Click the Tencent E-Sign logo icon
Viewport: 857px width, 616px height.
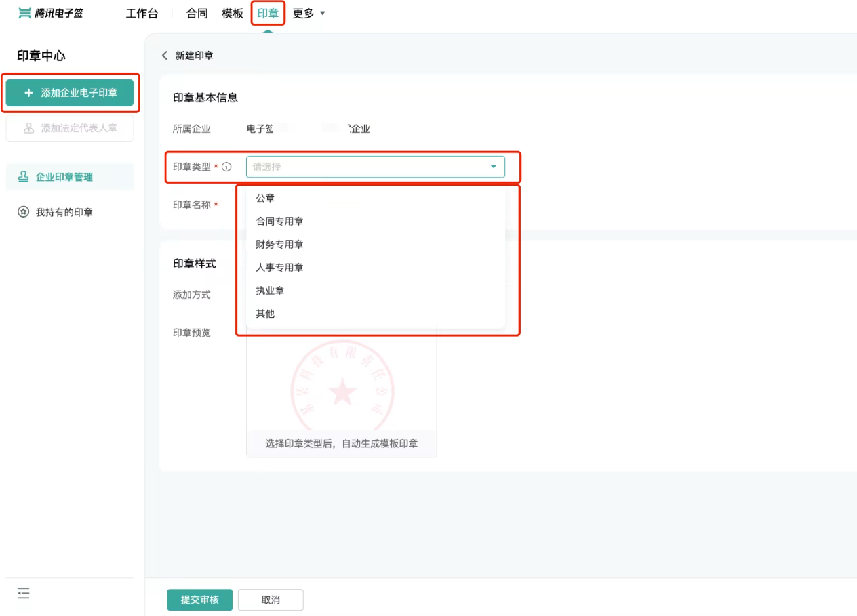(25, 13)
